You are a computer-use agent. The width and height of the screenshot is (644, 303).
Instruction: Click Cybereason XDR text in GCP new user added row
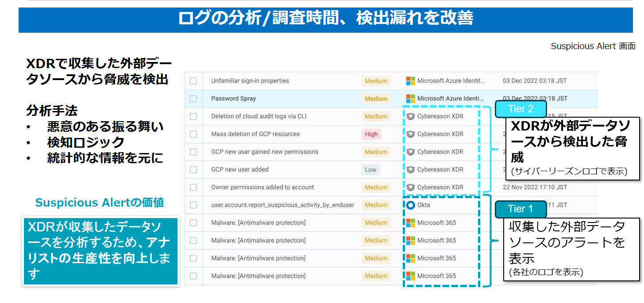(x=440, y=169)
